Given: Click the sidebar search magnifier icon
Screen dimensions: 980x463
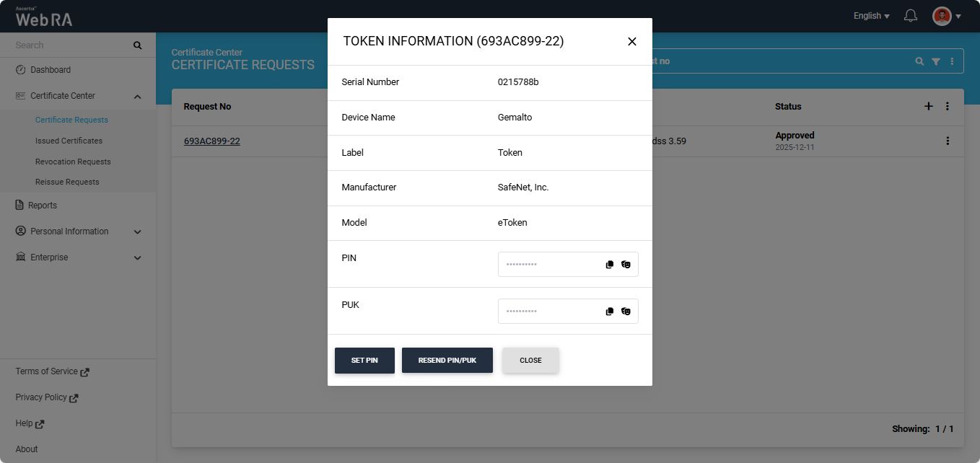Looking at the screenshot, I should [138, 45].
